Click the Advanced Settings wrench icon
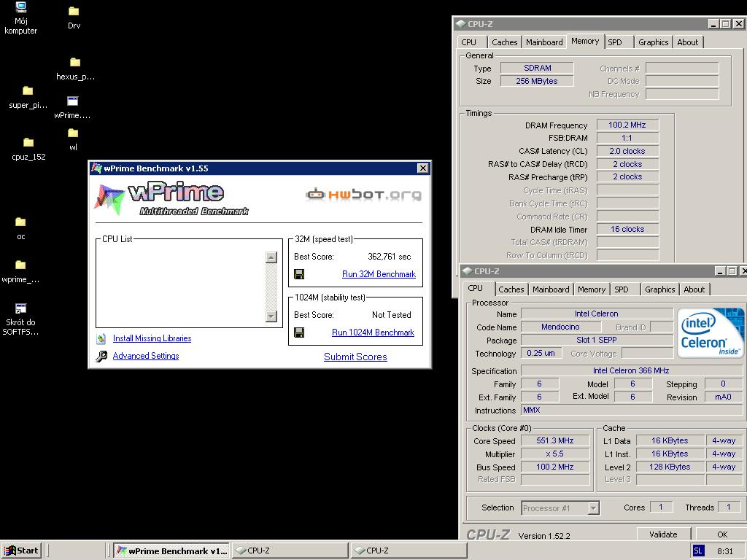Viewport: 747px width, 560px height. click(x=101, y=356)
